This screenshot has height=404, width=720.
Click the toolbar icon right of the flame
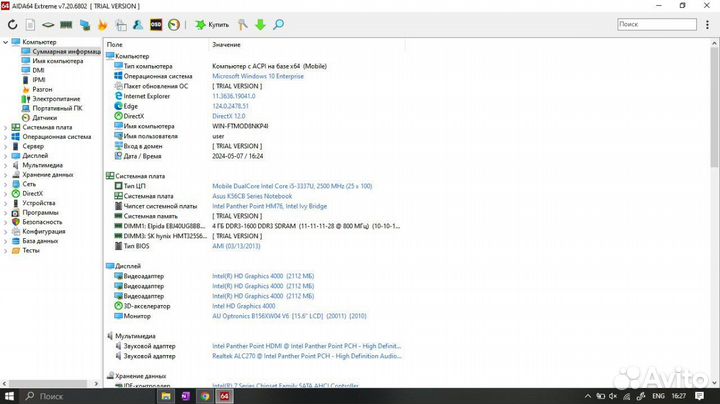121,25
